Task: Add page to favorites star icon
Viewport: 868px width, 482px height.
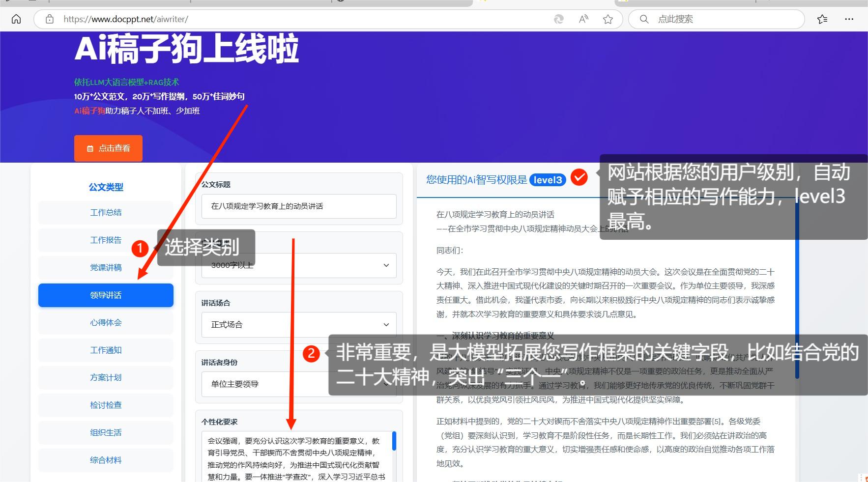Action: pos(608,19)
